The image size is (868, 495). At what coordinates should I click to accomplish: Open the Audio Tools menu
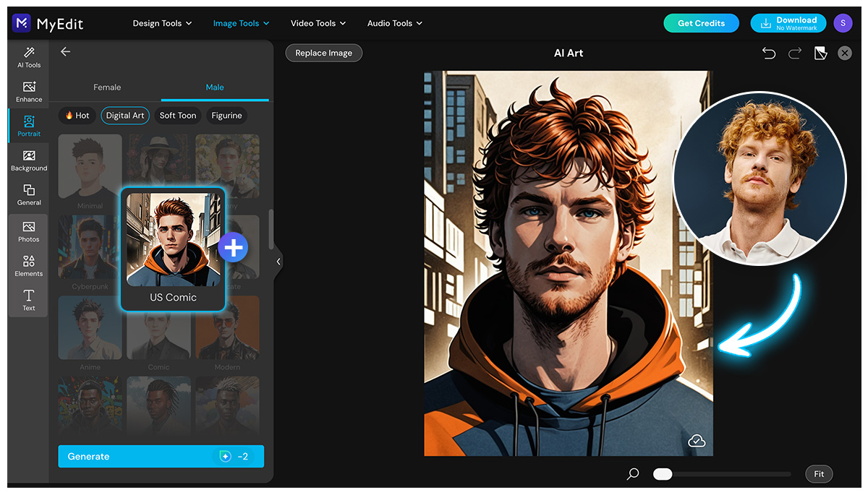coord(394,22)
